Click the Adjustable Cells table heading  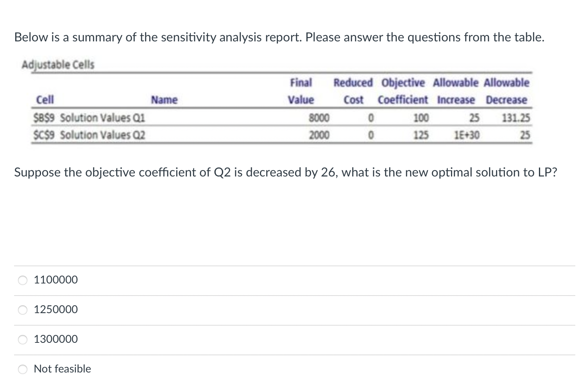coord(57,64)
